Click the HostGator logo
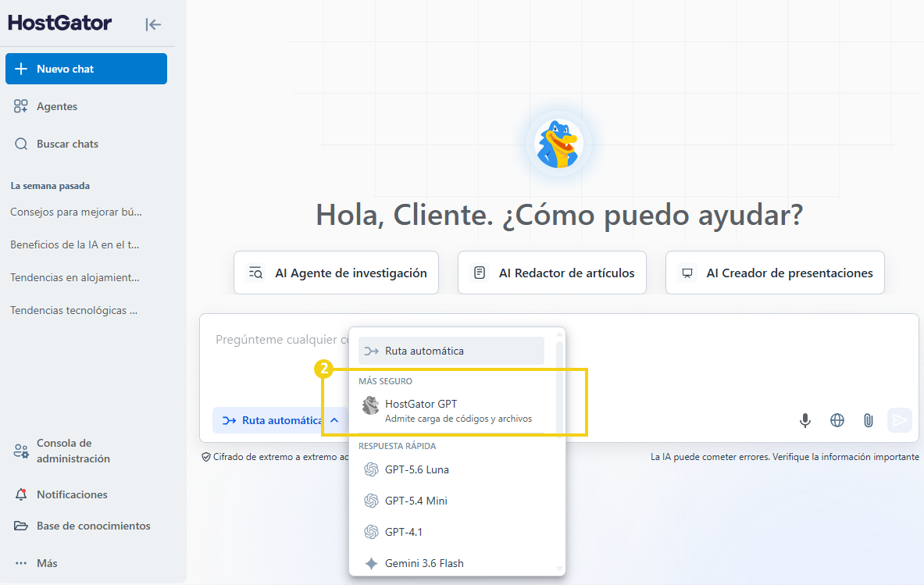 (x=59, y=23)
